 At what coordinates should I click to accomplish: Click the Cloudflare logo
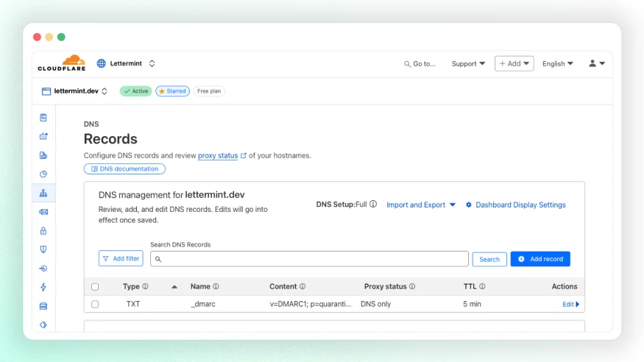62,63
